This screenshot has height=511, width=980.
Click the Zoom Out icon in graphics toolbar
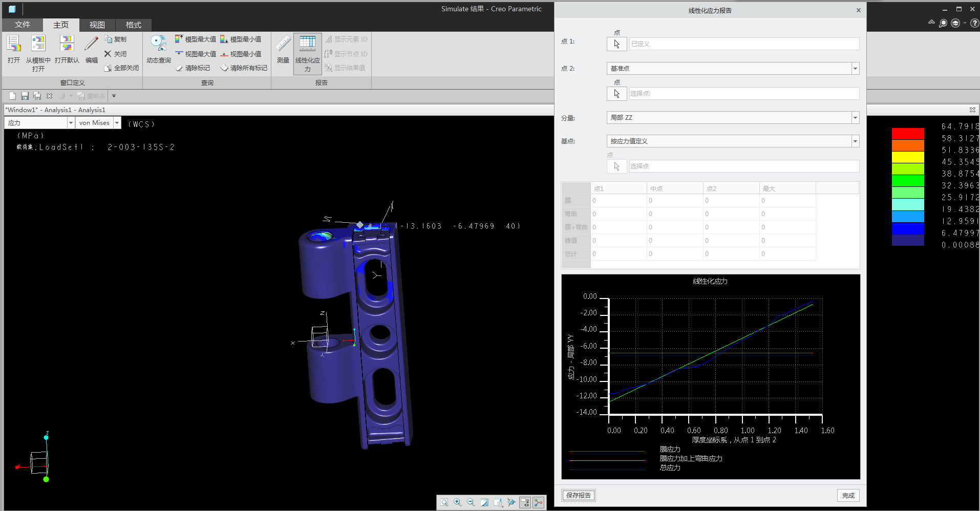click(471, 503)
